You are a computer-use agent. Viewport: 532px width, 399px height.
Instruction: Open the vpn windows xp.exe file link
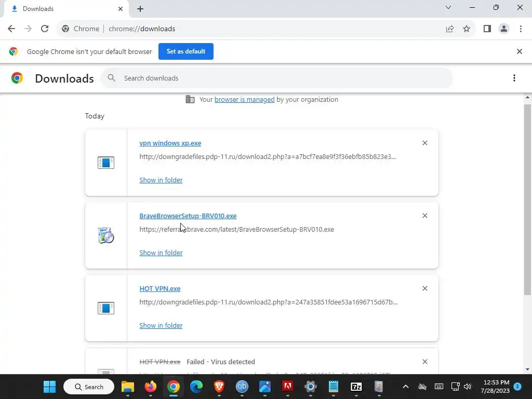(170, 143)
